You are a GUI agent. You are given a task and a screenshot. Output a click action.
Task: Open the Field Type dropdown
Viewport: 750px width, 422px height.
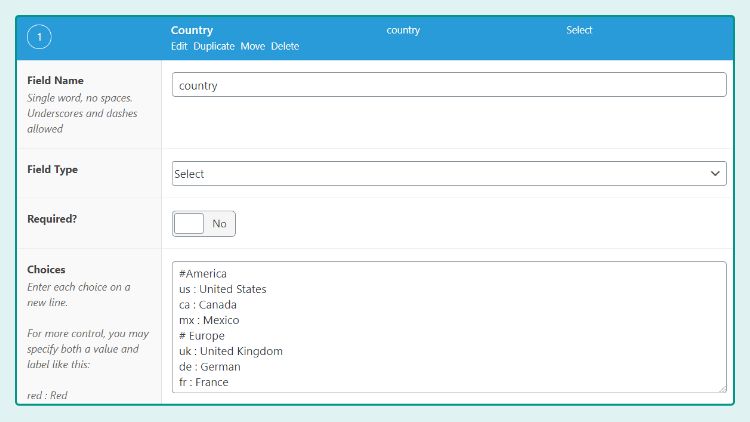449,174
